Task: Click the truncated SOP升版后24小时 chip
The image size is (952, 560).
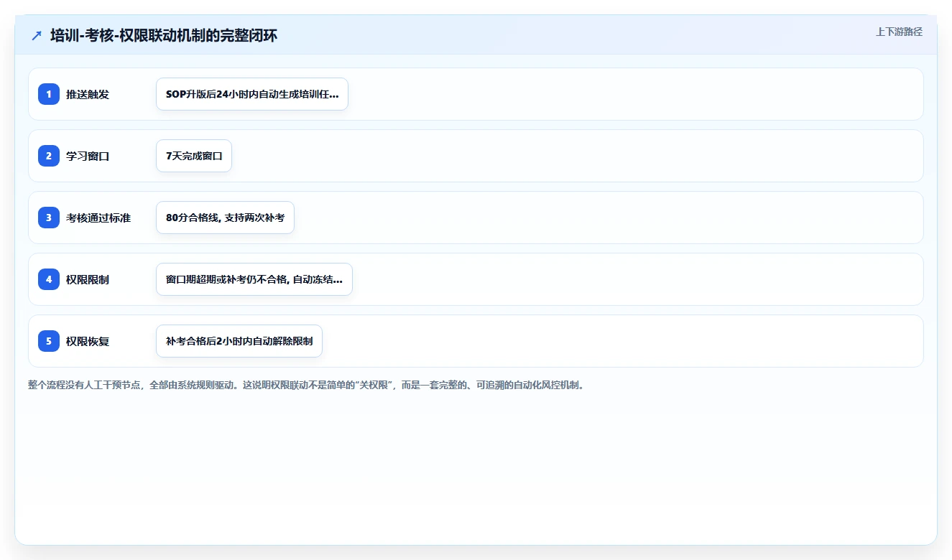Action: pyautogui.click(x=252, y=94)
